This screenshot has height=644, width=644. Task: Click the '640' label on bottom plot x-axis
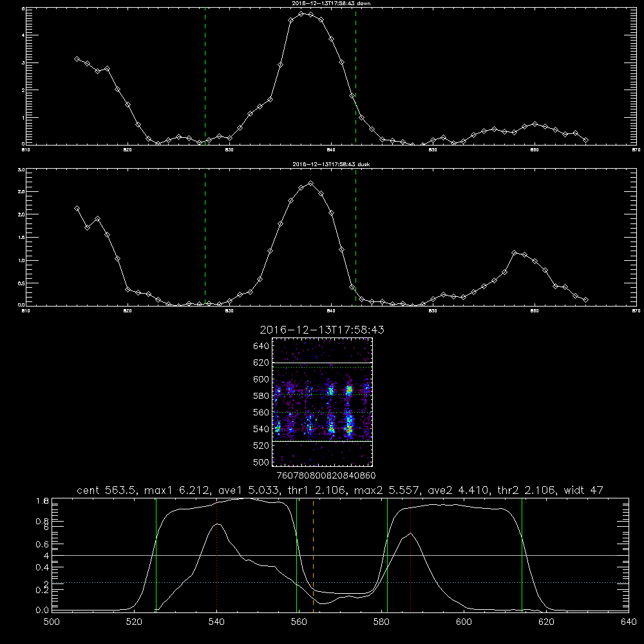pyautogui.click(x=629, y=622)
